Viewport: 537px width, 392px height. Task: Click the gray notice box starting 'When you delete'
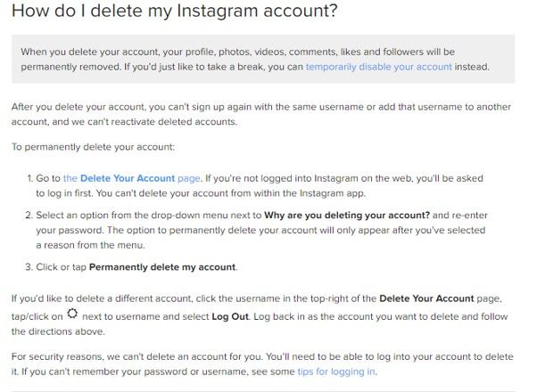pos(263,59)
